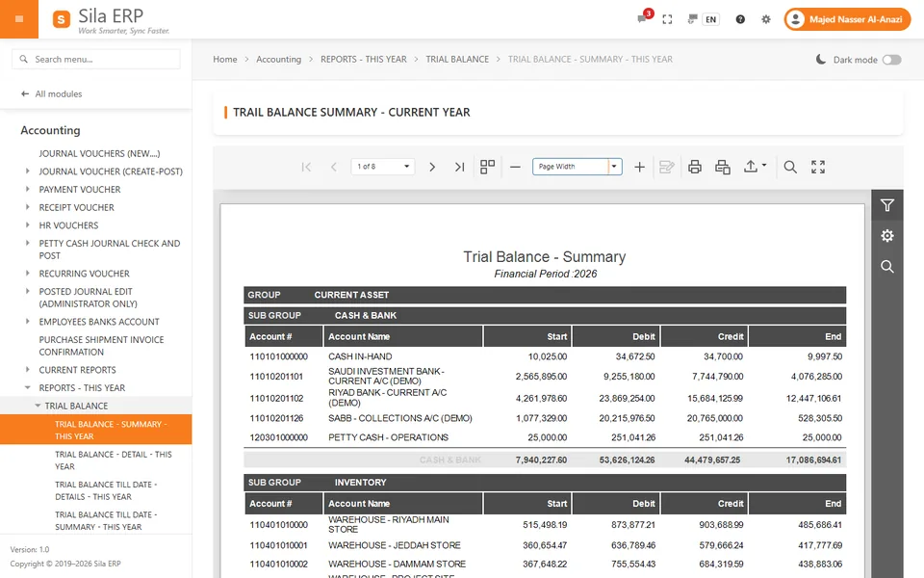The image size is (924, 578).
Task: Open side panel search tab
Action: point(886,267)
